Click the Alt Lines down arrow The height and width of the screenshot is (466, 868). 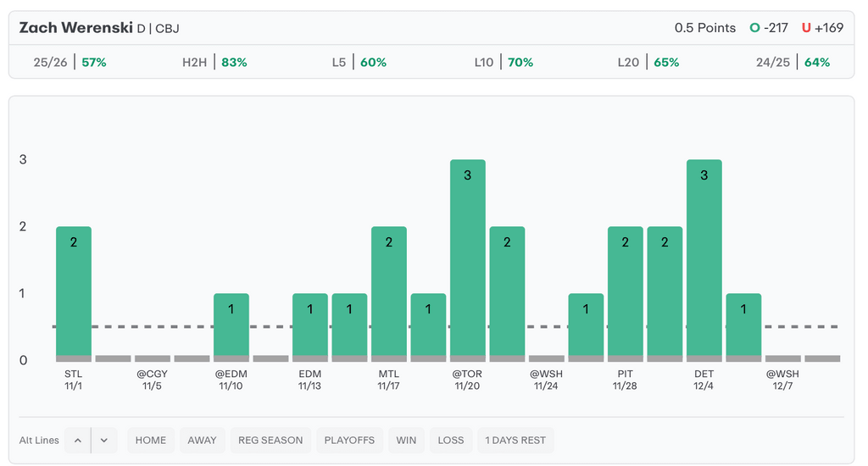pos(103,441)
